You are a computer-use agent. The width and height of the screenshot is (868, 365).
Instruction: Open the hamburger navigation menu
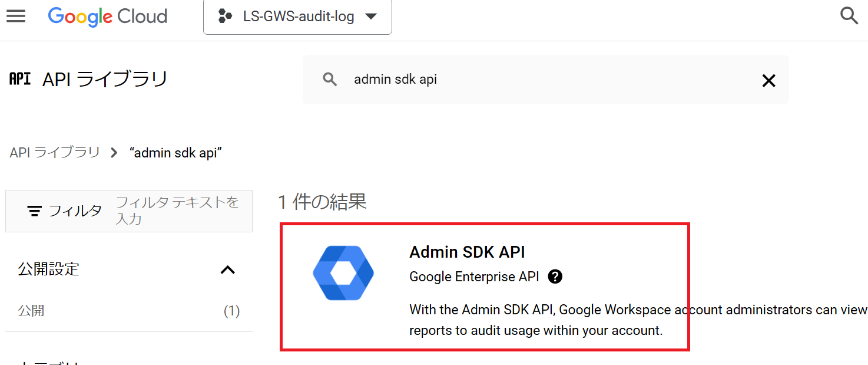pyautogui.click(x=16, y=16)
